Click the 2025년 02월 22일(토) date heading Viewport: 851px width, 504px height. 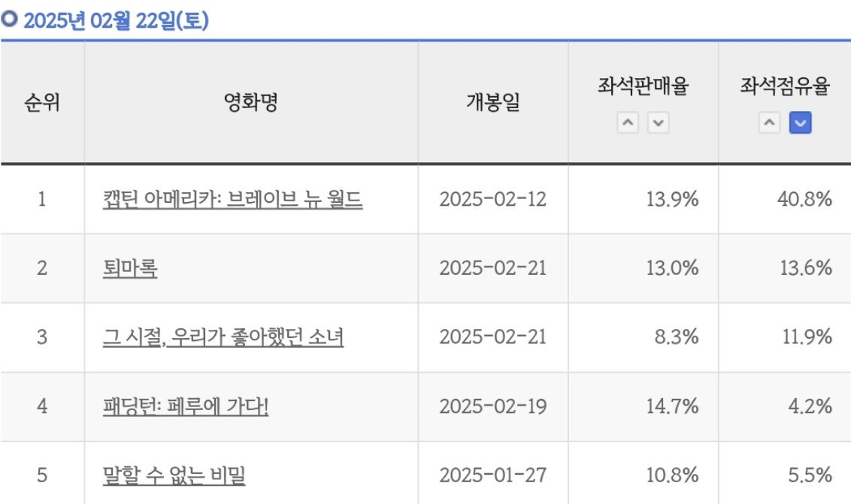coord(116,22)
